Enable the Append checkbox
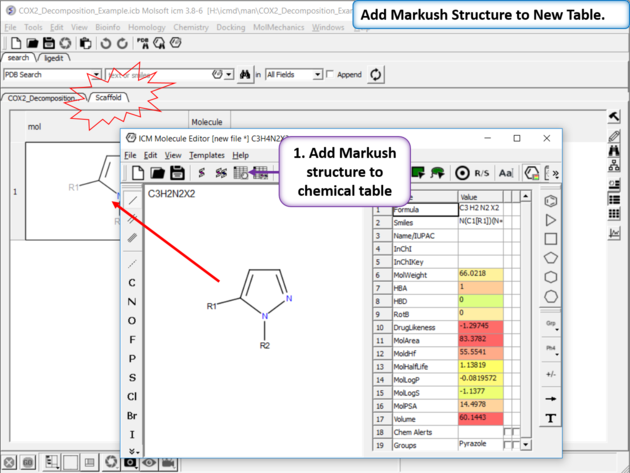Image resolution: width=630 pixels, height=473 pixels. tap(330, 75)
